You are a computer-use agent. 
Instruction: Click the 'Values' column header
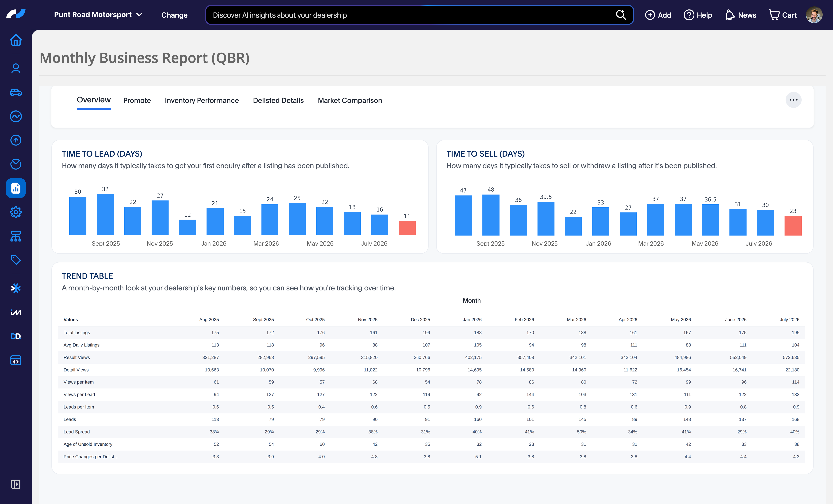click(71, 319)
